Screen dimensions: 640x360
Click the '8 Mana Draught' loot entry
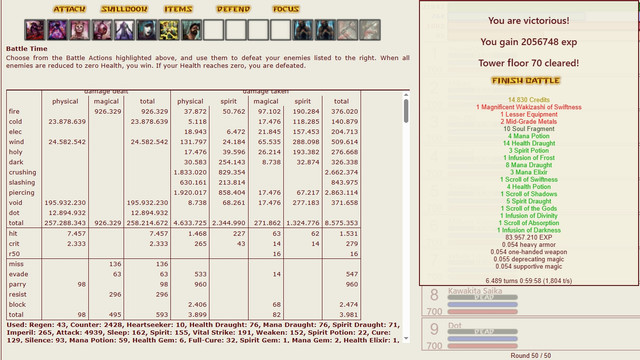pyautogui.click(x=529, y=165)
